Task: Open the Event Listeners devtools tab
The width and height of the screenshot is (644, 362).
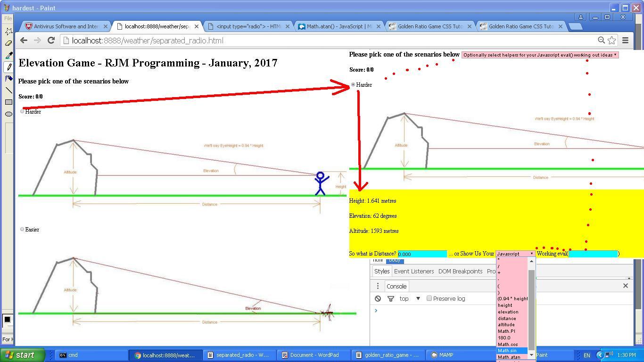Action: tap(413, 271)
